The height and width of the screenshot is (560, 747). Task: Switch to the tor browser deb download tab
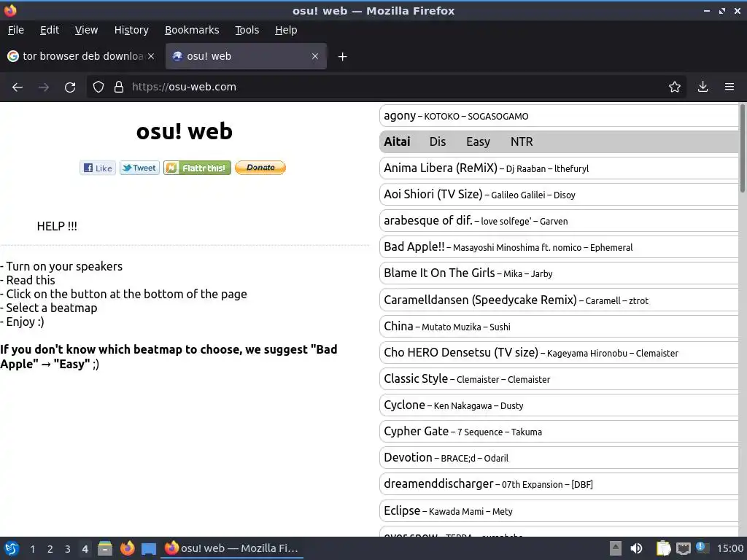point(82,56)
